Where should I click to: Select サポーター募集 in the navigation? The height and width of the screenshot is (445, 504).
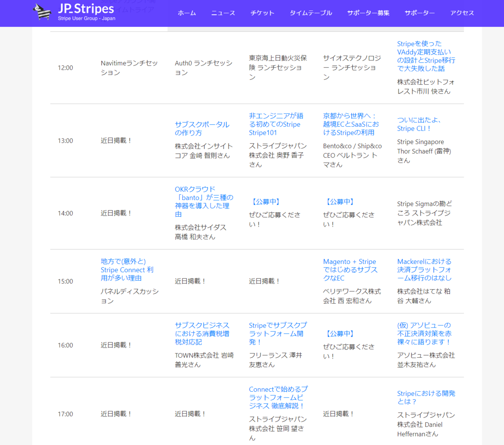(x=368, y=13)
